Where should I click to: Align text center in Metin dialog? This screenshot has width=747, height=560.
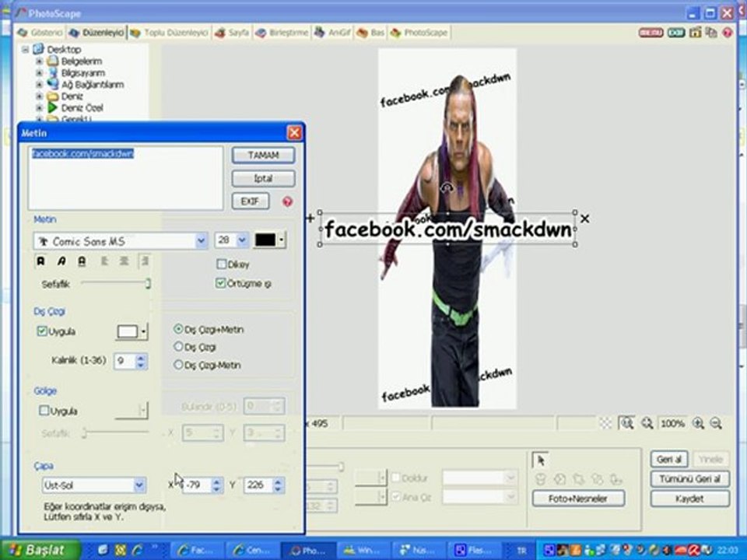124,261
